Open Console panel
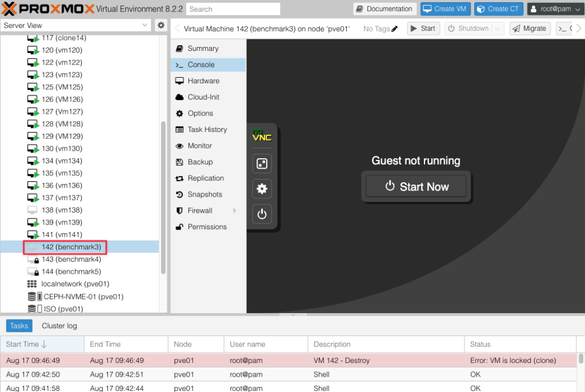The image size is (585, 392). pos(208,65)
